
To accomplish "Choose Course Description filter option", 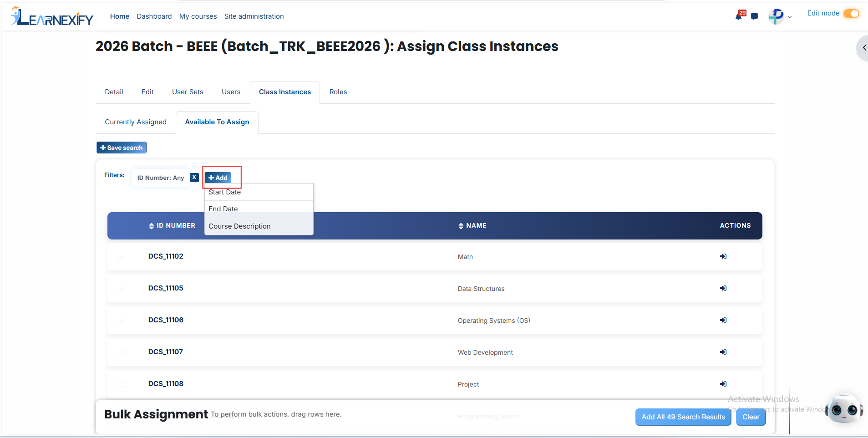I will coord(259,226).
